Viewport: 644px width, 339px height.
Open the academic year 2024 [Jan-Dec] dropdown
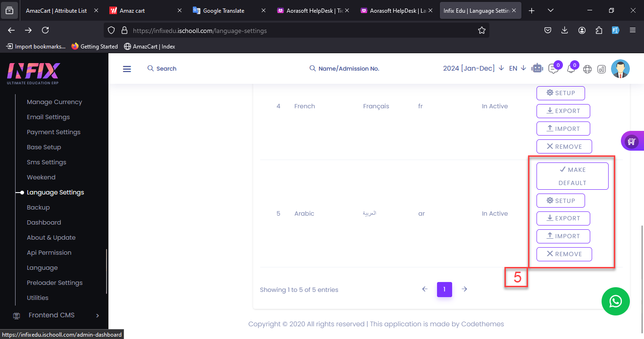coord(474,68)
